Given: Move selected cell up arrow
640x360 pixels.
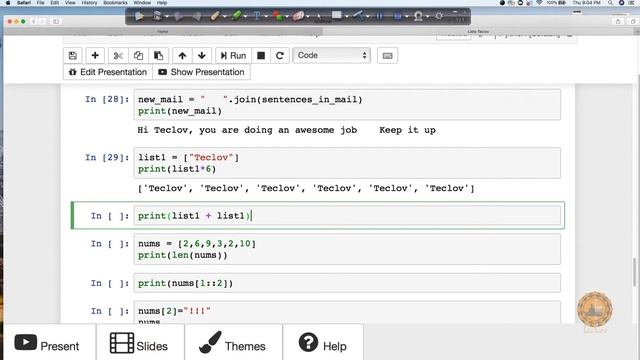Looking at the screenshot, I should click(x=182, y=56).
